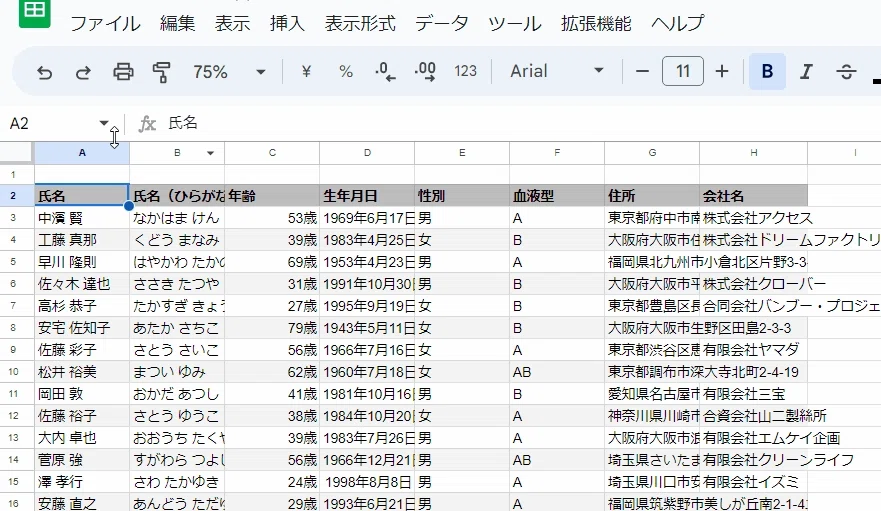The image size is (881, 511).
Task: Select column C header
Action: (x=272, y=153)
